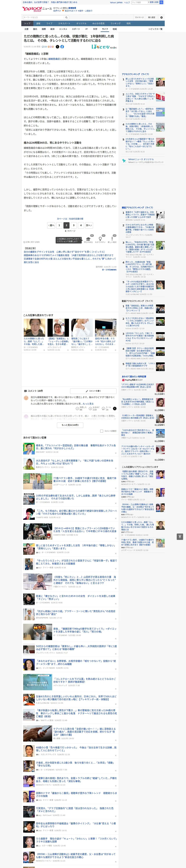The height and width of the screenshot is (868, 186).
Task: Go to article page 3
Action: [74, 225]
